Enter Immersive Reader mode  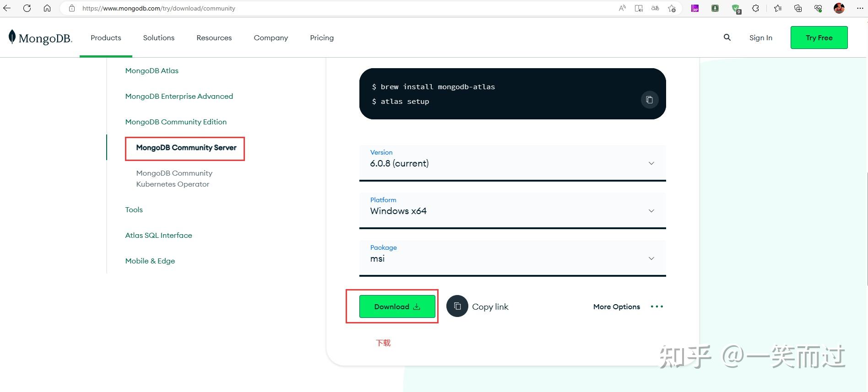click(x=639, y=8)
